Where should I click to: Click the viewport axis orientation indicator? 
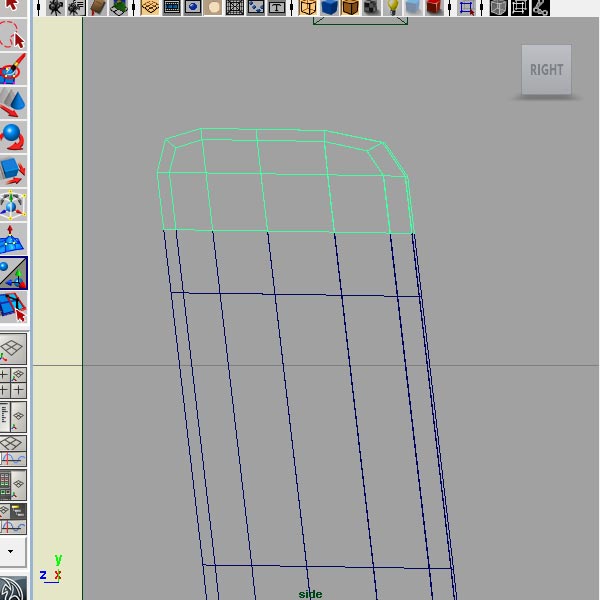51,569
